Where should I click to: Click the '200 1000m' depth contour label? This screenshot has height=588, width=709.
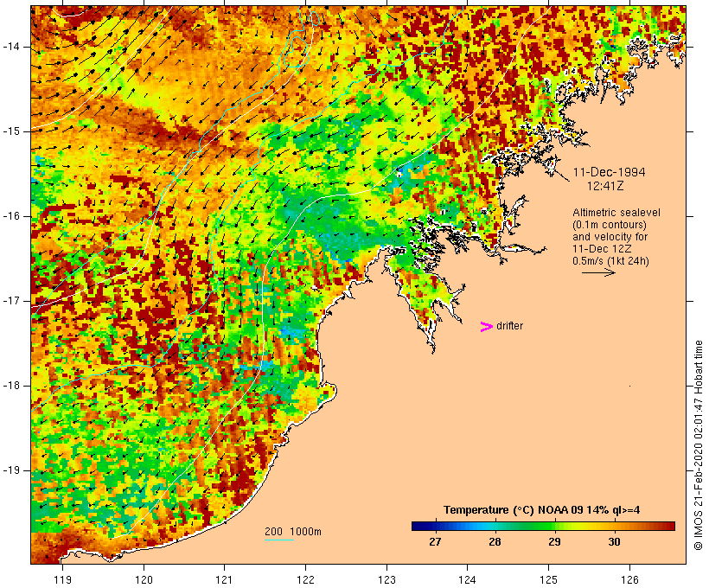(292, 531)
